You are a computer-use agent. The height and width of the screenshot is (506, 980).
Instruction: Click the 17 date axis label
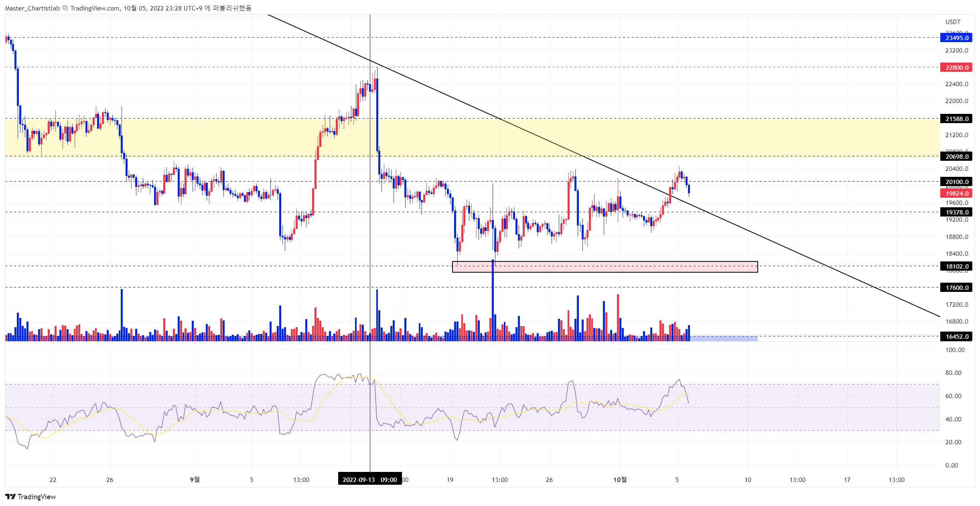847,480
